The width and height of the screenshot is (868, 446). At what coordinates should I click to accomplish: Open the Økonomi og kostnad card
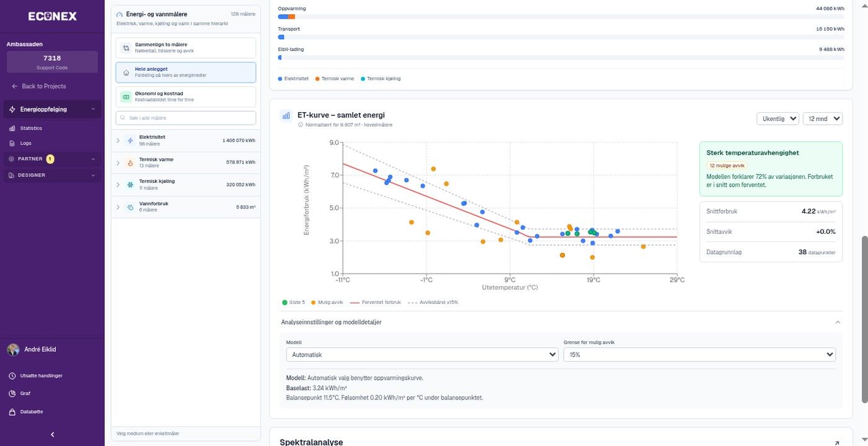[x=186, y=97]
